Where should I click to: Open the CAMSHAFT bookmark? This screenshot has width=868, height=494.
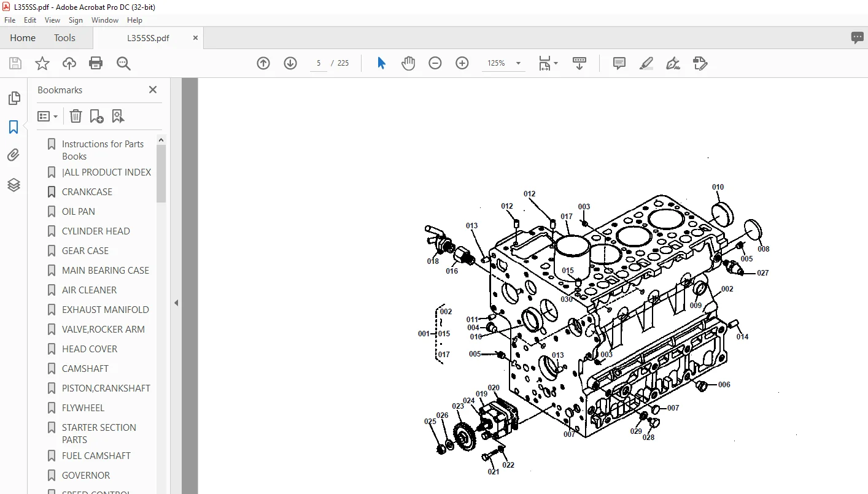tap(85, 368)
